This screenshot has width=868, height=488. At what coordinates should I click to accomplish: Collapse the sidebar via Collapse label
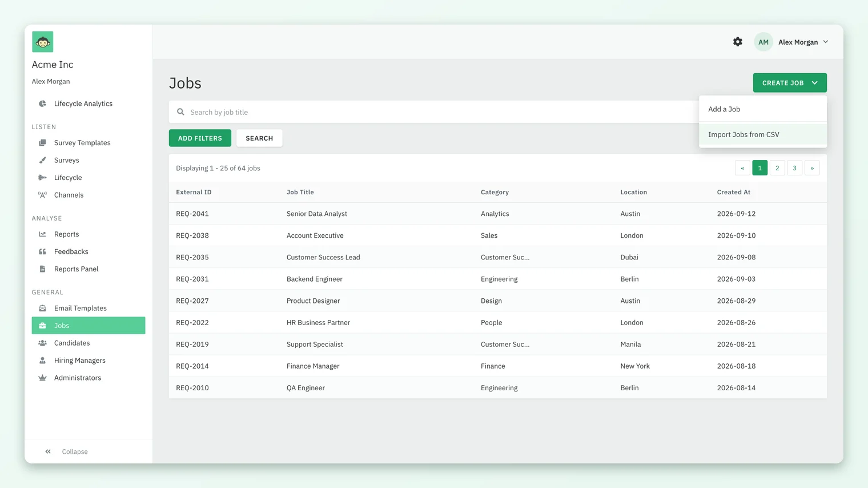(75, 451)
